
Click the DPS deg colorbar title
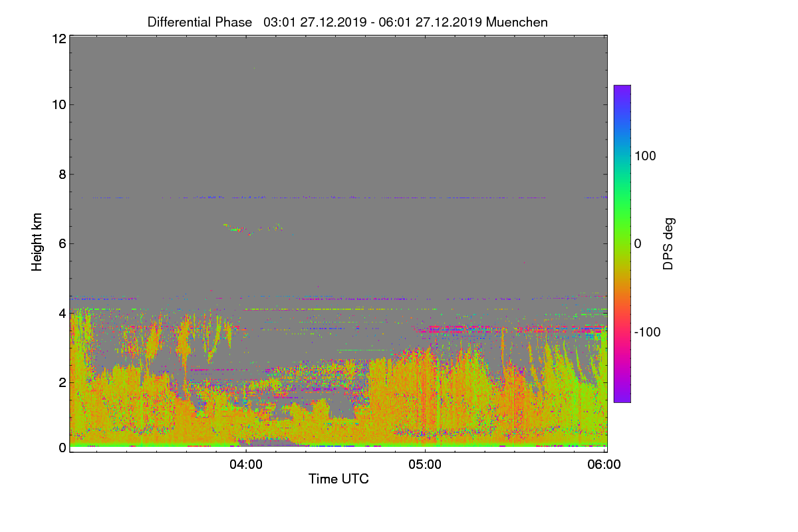[x=668, y=243]
